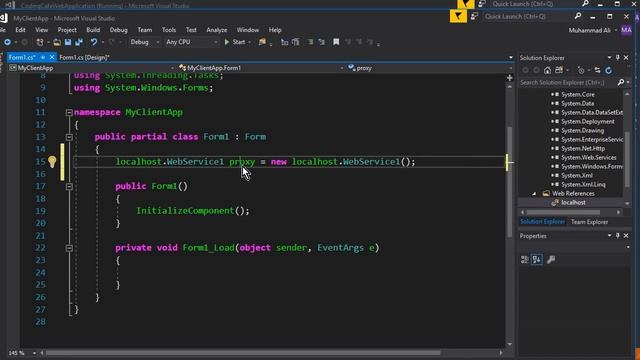The image size is (640, 360).
Task: Refresh Solution Explorer with Refresh icon
Action: click(609, 70)
